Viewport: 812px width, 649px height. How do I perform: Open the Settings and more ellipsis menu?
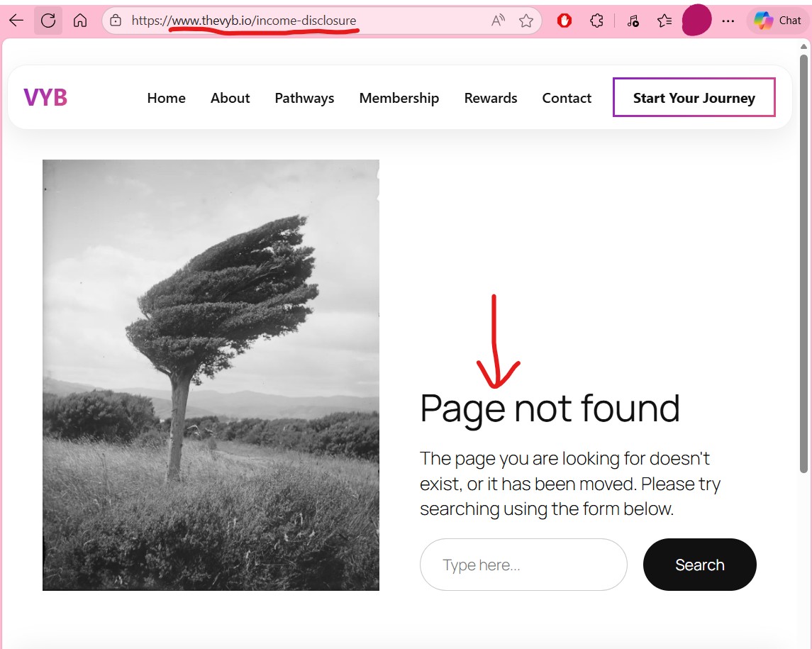pyautogui.click(x=728, y=21)
